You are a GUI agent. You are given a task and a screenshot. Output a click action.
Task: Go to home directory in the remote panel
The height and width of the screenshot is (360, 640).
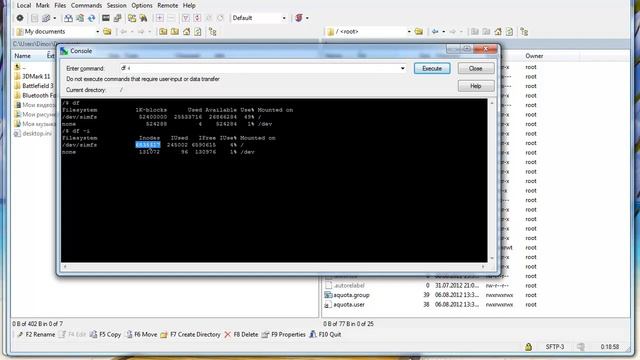click(x=498, y=31)
